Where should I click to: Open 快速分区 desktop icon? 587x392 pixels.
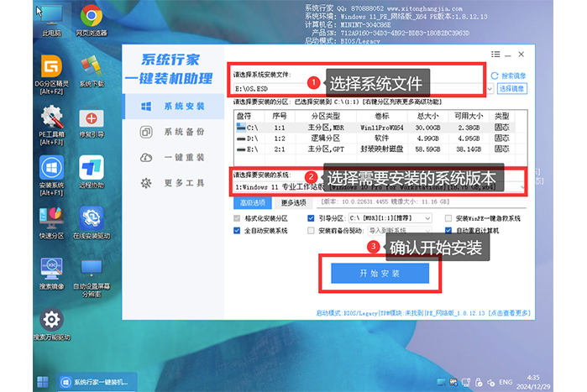coord(51,223)
